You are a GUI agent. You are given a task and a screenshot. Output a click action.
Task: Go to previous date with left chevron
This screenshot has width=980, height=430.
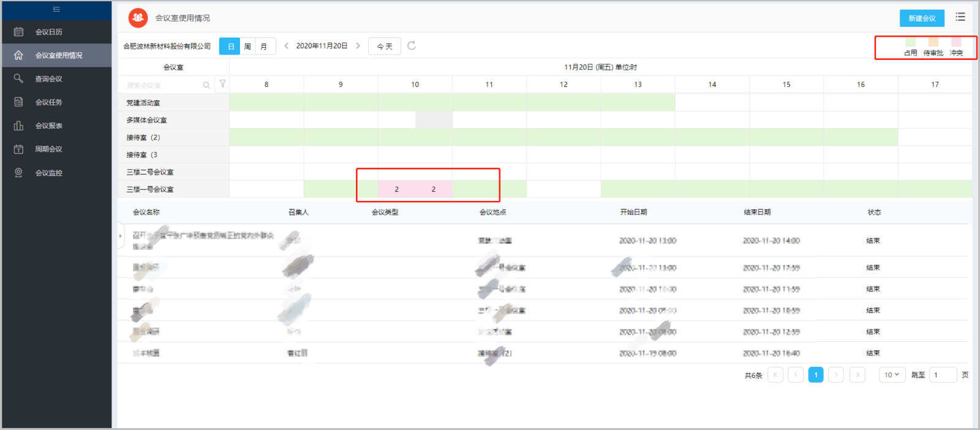point(286,46)
